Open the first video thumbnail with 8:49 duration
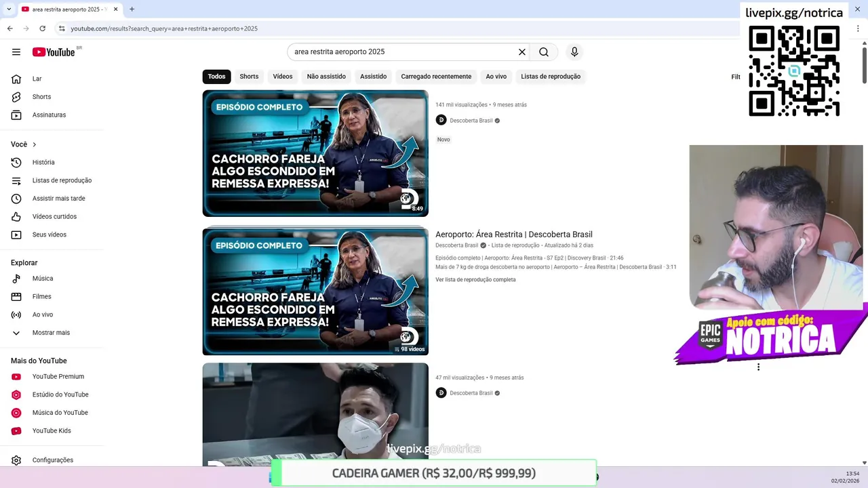Image resolution: width=868 pixels, height=488 pixels. pos(315,153)
